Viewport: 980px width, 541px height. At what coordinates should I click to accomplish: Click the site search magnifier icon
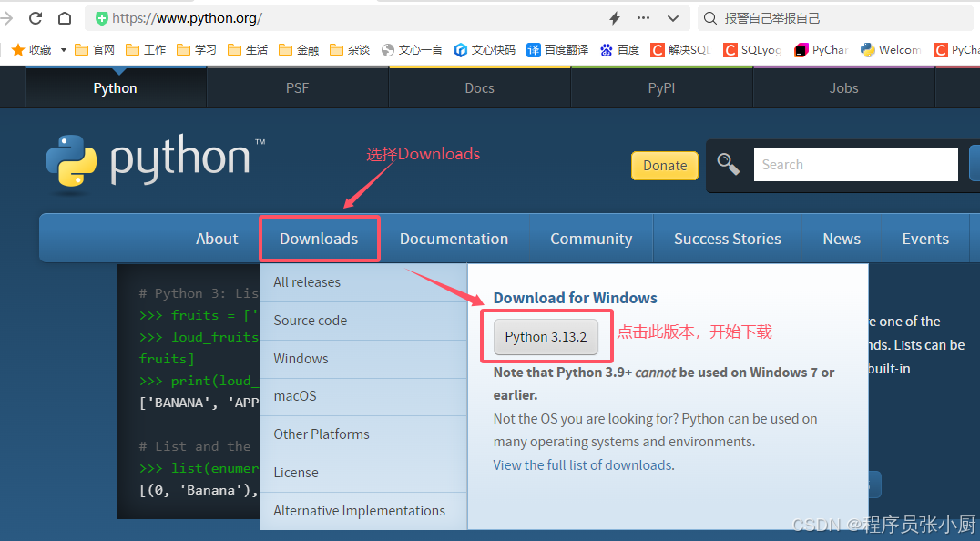(728, 164)
